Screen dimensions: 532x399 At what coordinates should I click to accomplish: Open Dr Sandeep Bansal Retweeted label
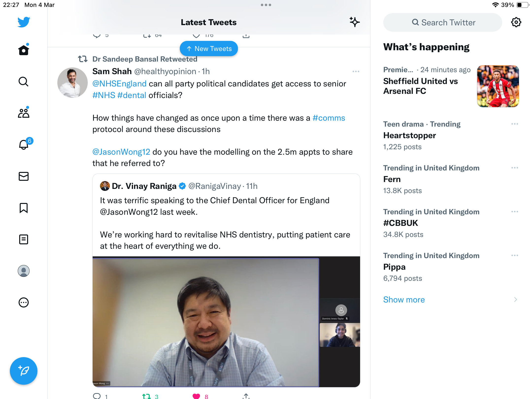point(145,59)
